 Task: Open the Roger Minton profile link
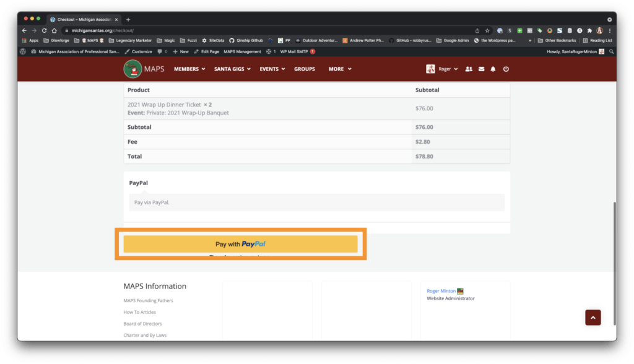click(x=441, y=291)
